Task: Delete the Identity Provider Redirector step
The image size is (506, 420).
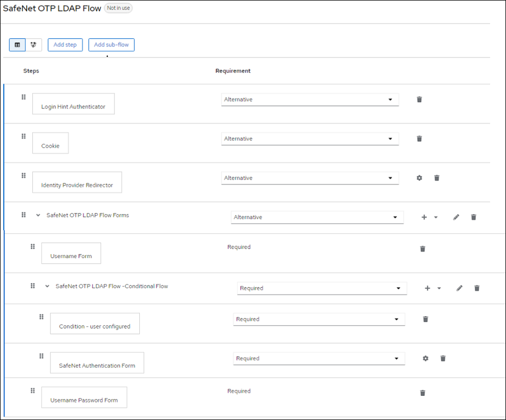Action: point(437,178)
